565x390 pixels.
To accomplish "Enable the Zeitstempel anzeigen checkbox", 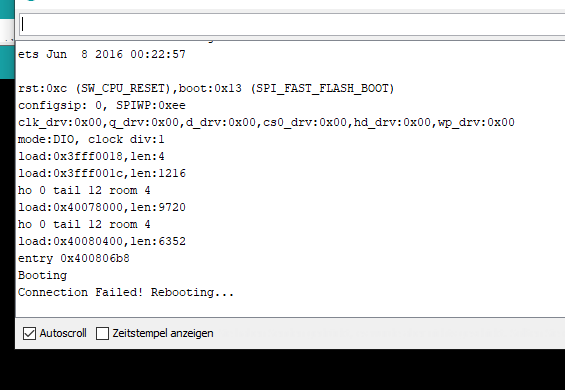I will click(102, 333).
